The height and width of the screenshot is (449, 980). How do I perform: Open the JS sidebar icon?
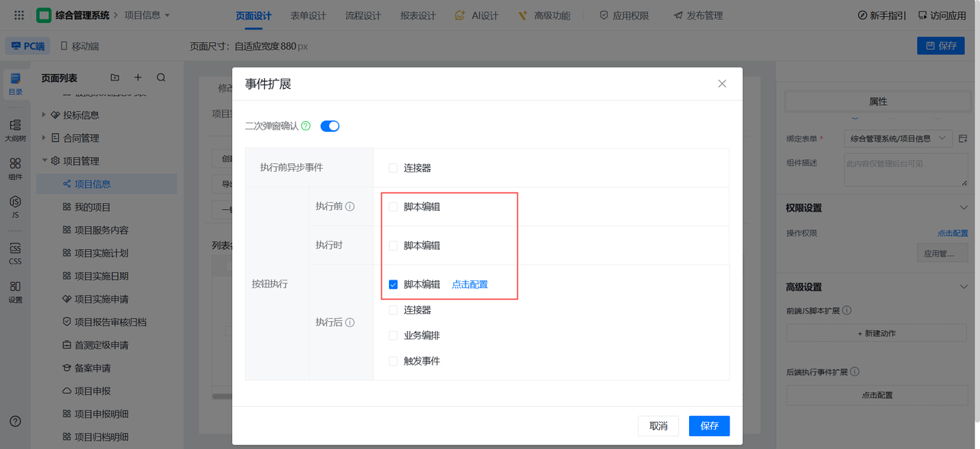(15, 207)
